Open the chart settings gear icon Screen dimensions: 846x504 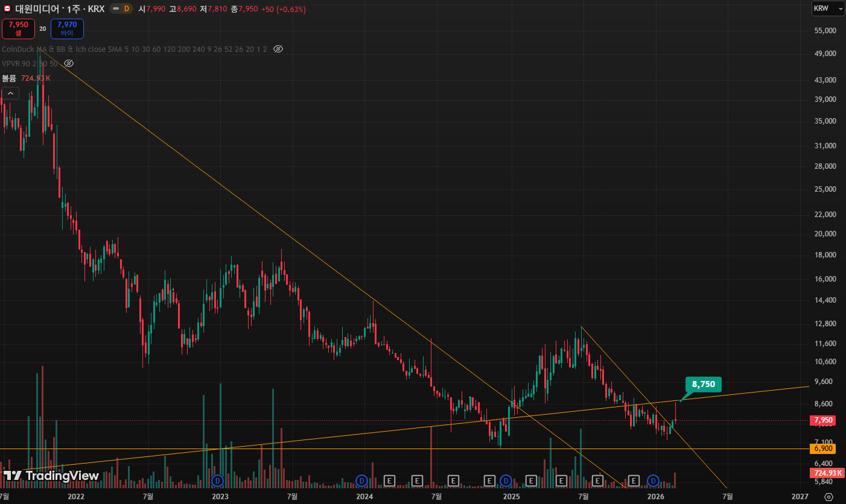(829, 497)
